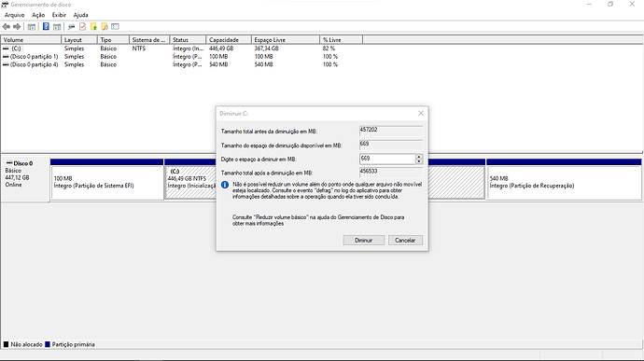Click available shrink space field
Screen dimensions: 644x361
(390, 145)
